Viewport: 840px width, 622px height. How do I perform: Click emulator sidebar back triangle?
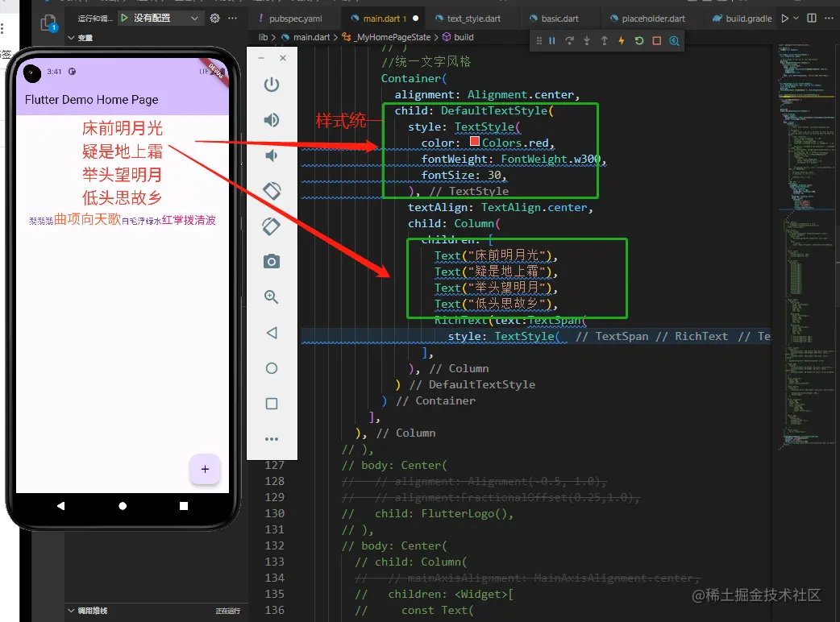272,333
